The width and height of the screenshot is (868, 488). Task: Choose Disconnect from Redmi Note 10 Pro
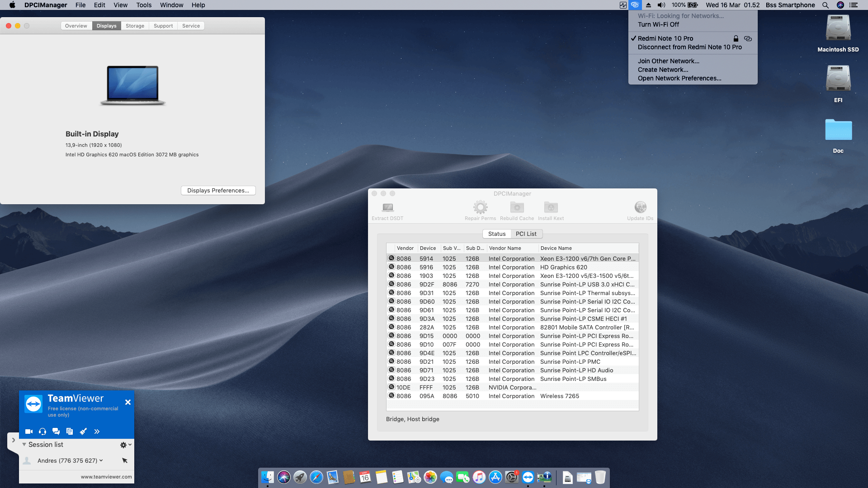point(693,47)
